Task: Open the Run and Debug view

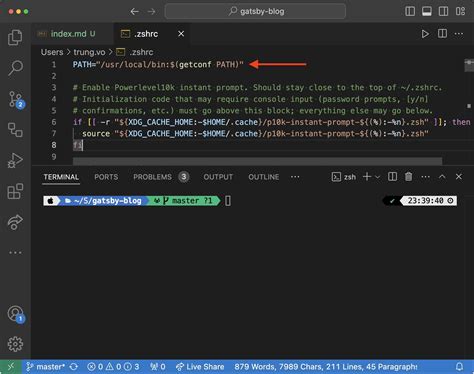Action: tap(15, 160)
